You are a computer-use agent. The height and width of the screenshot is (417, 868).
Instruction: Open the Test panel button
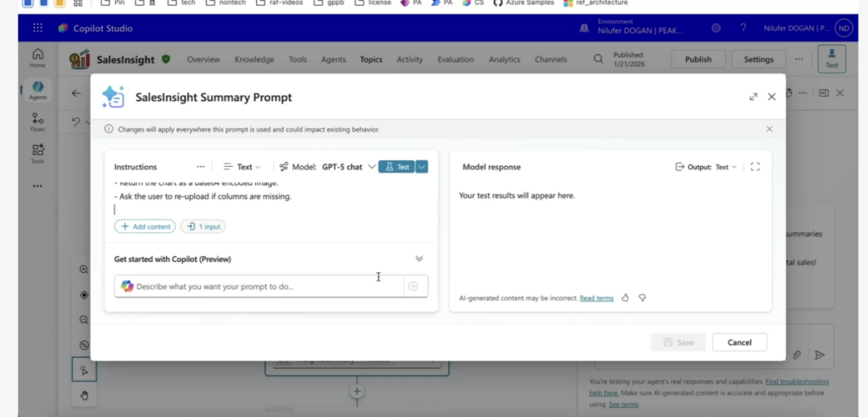(x=832, y=58)
